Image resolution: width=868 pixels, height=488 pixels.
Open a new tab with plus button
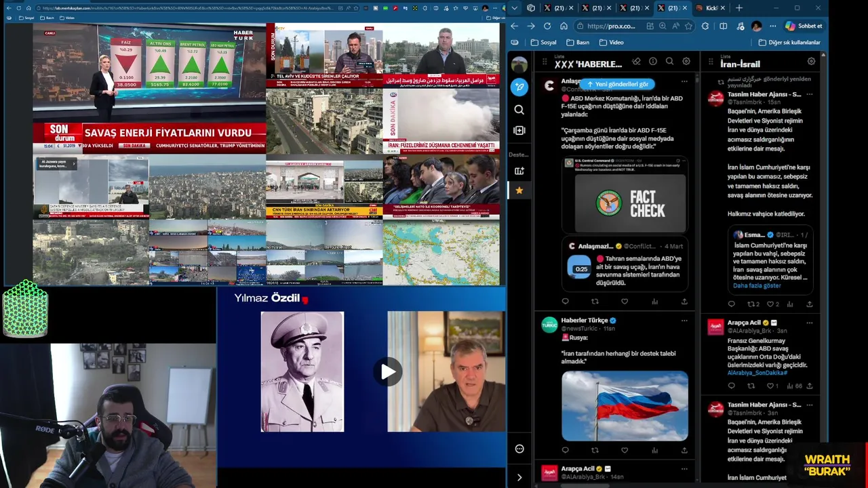(739, 8)
